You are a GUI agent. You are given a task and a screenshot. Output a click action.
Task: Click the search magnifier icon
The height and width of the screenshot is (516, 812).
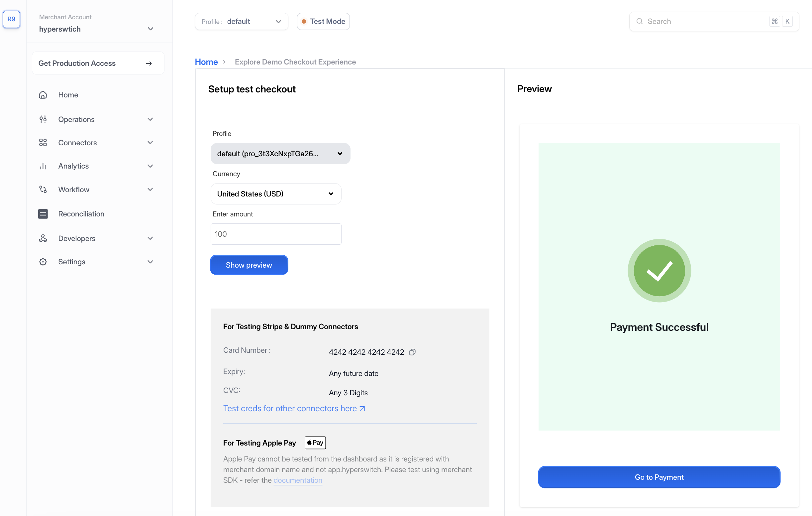pyautogui.click(x=639, y=21)
